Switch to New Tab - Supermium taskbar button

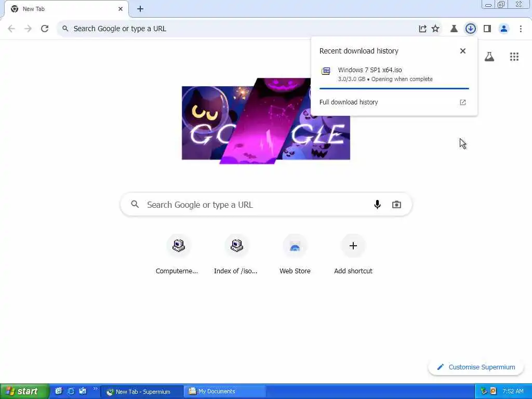tap(141, 392)
